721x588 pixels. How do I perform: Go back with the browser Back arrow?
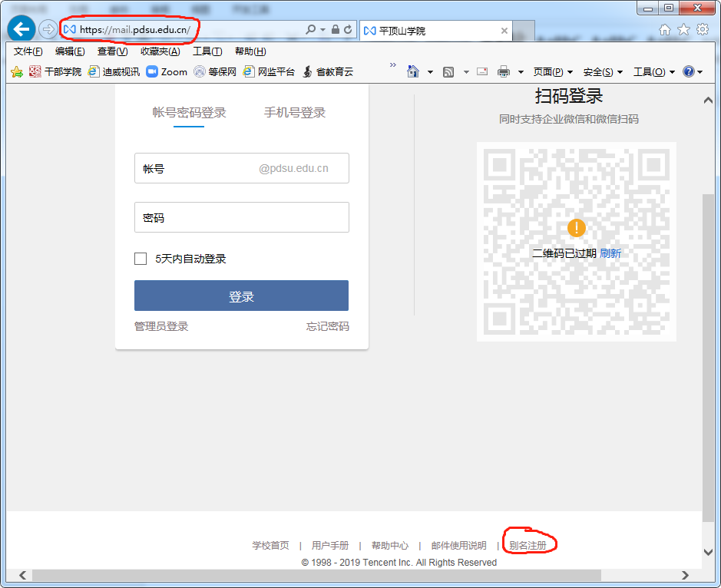coord(21,29)
